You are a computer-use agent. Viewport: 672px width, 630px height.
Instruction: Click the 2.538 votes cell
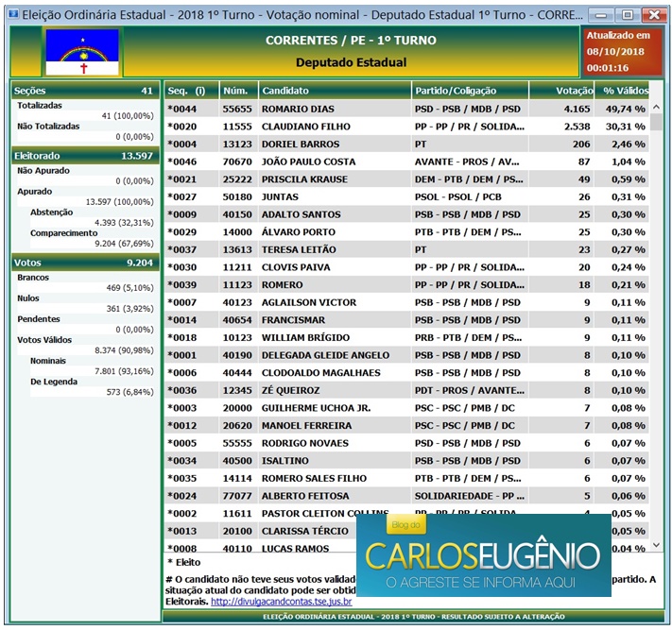tap(561, 127)
